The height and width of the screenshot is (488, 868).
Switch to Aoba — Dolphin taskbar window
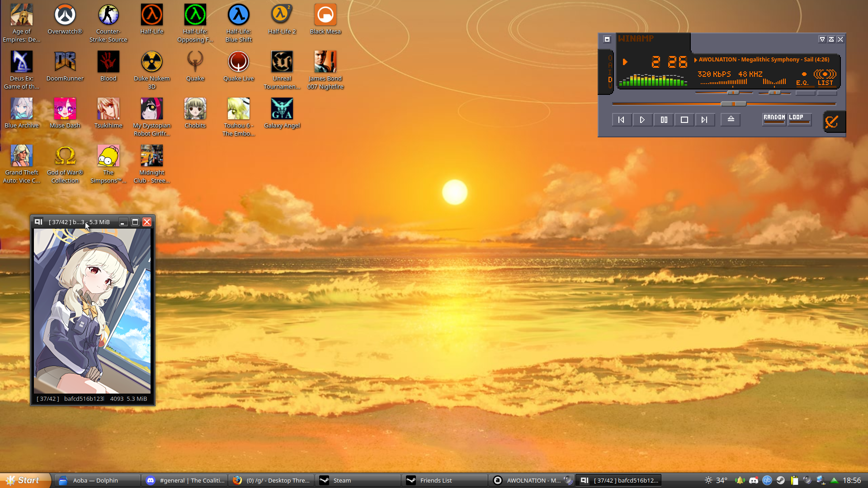[x=97, y=480]
